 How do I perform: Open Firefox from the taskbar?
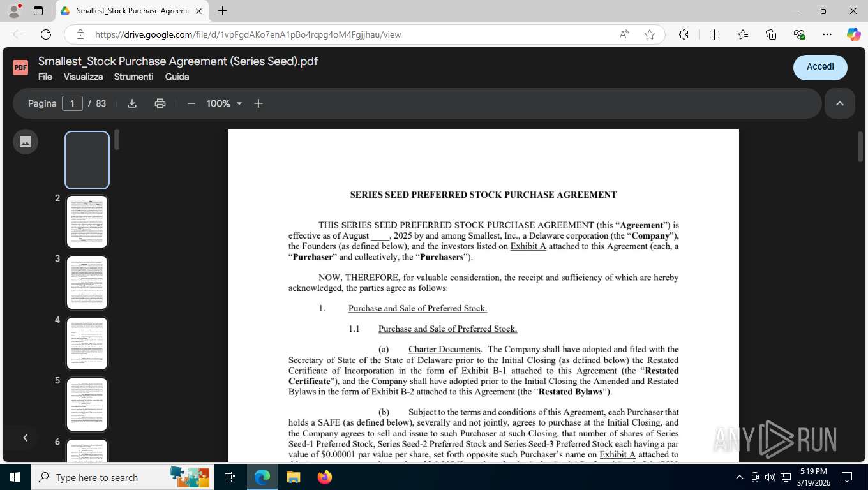click(325, 477)
